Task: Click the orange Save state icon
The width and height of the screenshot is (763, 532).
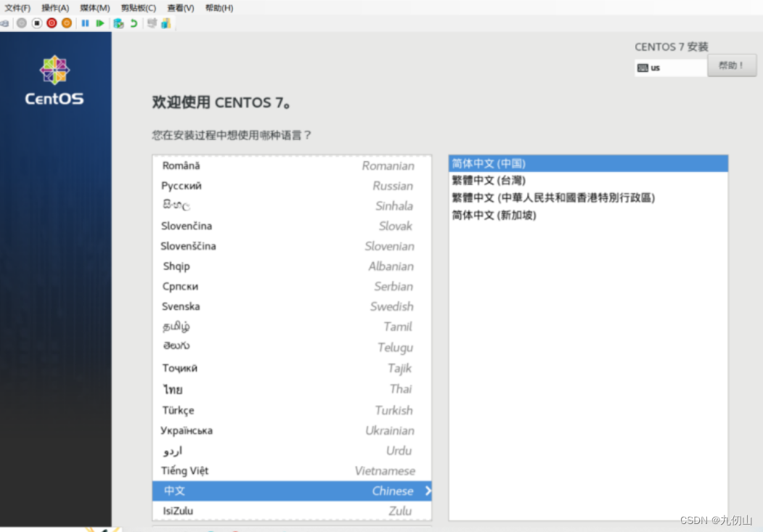Action: click(x=67, y=22)
